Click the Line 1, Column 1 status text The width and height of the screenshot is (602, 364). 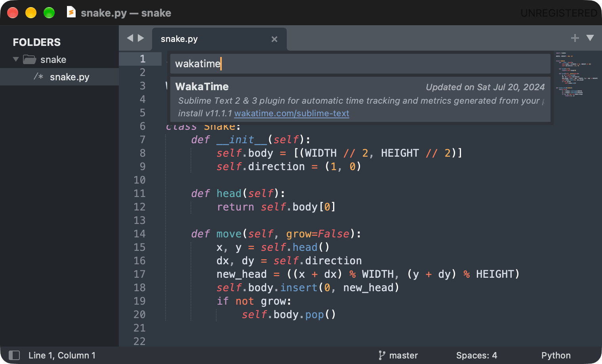[62, 355]
